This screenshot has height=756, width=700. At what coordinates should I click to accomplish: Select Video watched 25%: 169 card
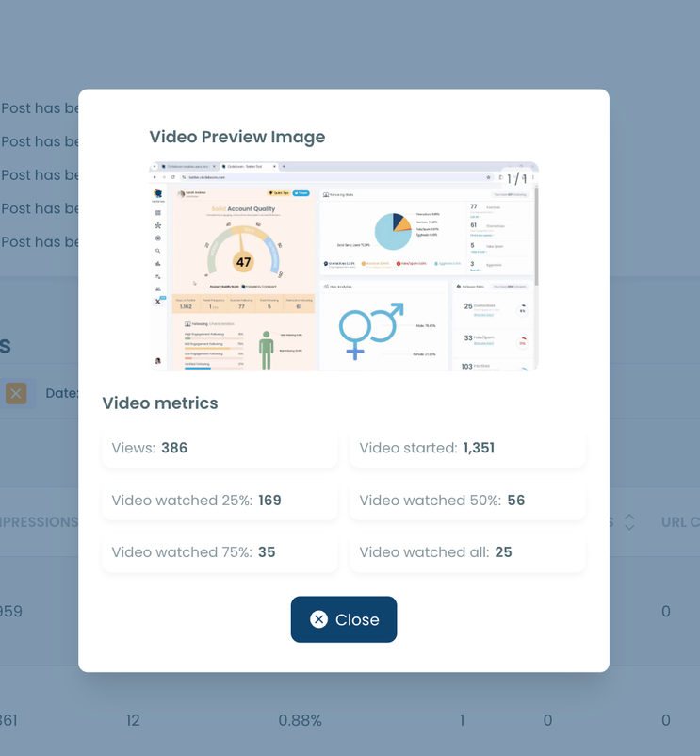220,500
